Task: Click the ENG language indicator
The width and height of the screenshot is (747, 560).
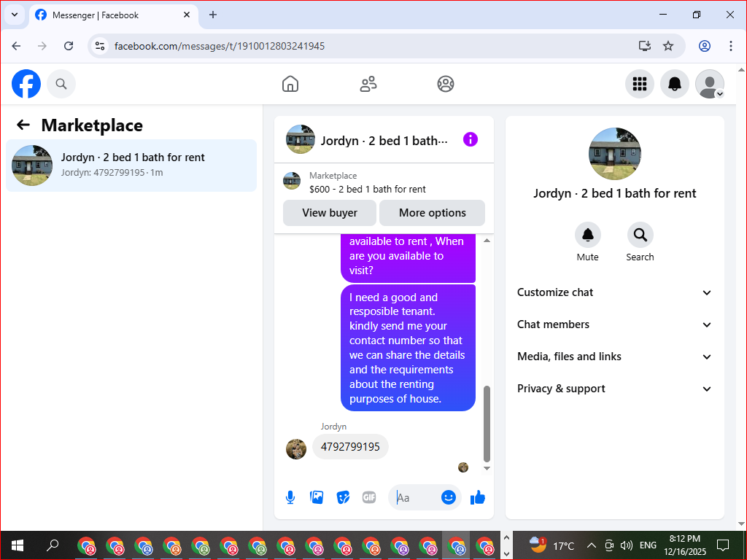Action: click(x=648, y=545)
